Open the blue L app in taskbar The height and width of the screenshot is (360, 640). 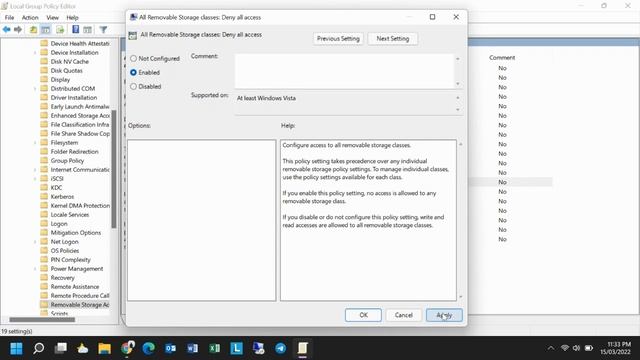click(x=237, y=348)
